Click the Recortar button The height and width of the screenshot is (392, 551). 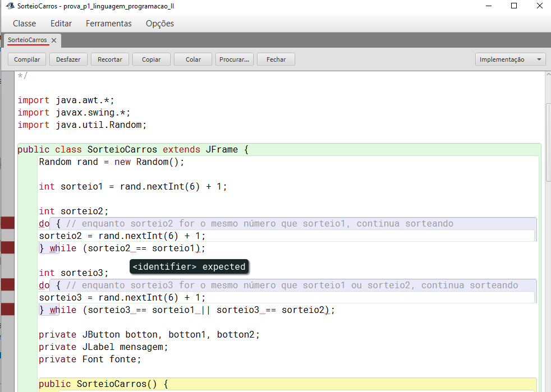point(110,59)
